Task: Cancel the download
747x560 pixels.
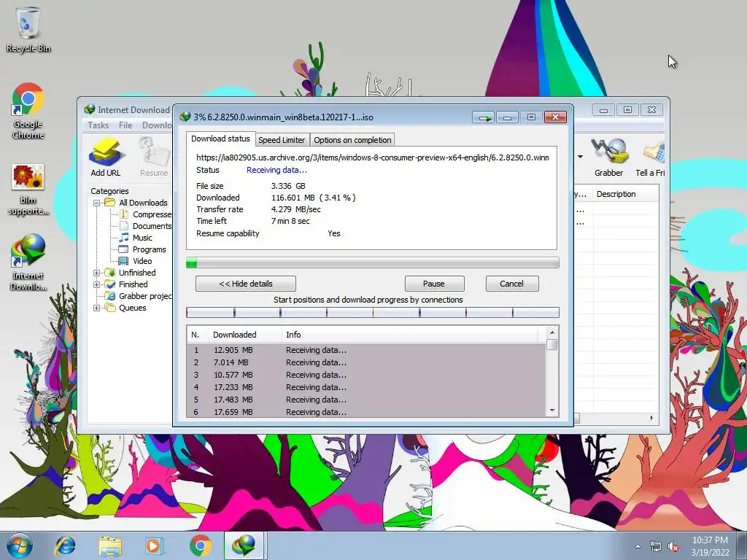Action: [511, 284]
